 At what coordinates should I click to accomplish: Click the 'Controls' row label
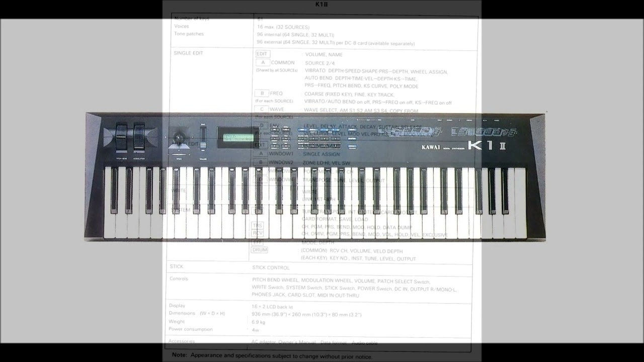tap(179, 279)
